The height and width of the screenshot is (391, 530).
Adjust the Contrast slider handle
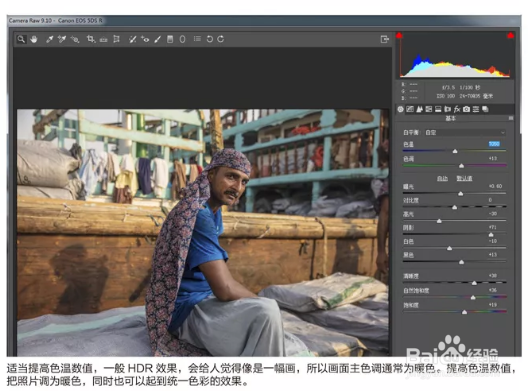[455, 207]
